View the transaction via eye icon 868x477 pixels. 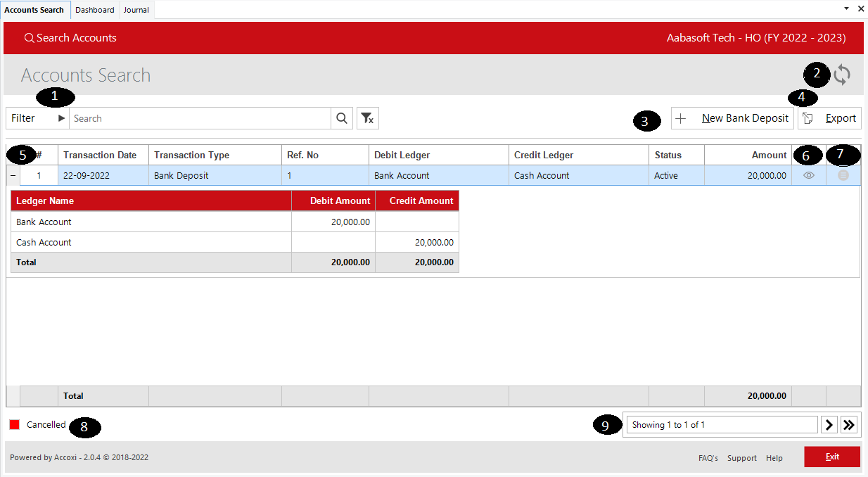tap(809, 175)
